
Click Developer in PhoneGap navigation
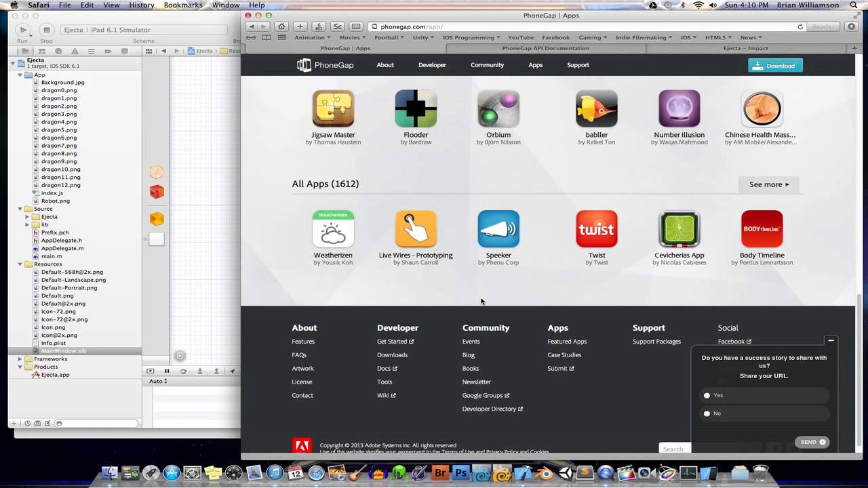(432, 65)
